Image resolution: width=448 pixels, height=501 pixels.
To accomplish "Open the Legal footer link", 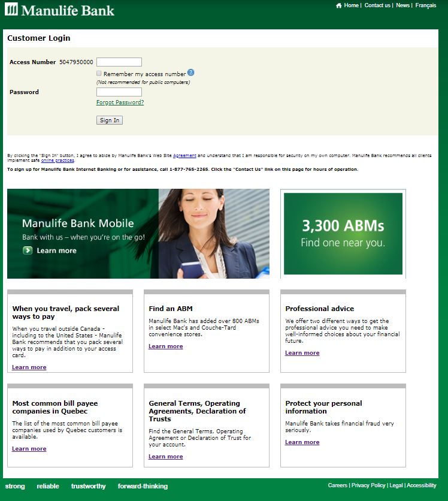I will (396, 485).
